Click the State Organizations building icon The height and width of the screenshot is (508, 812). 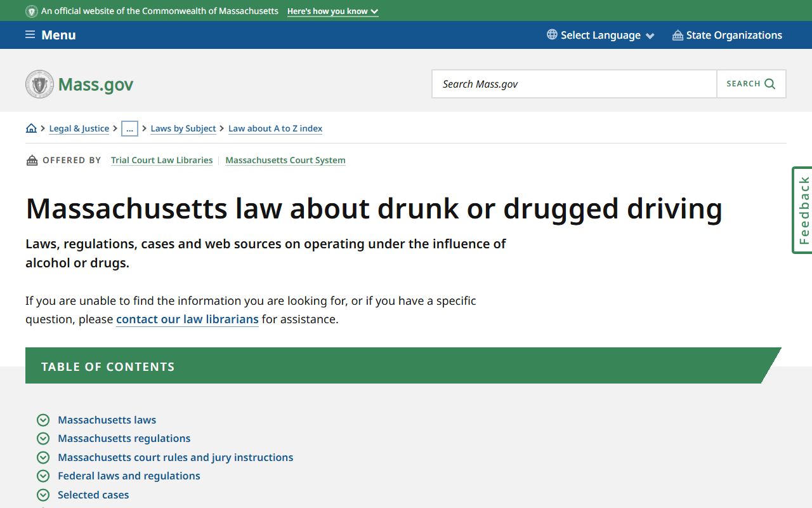(678, 35)
